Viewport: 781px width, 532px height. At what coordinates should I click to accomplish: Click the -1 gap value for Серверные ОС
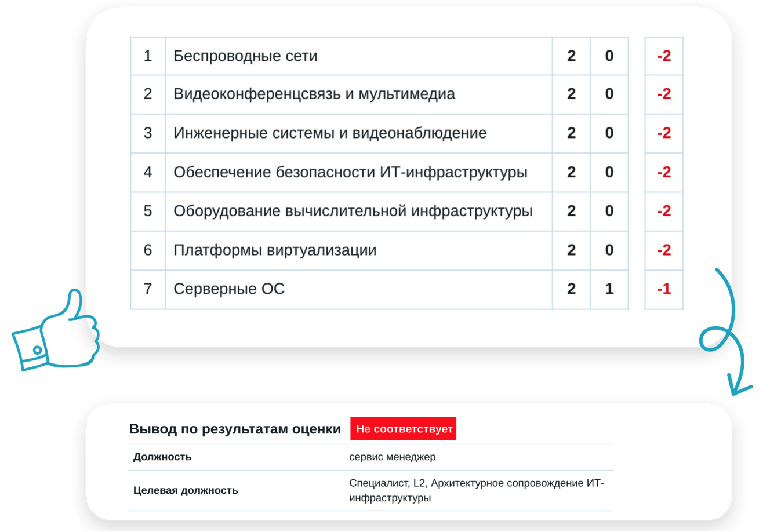pos(664,289)
